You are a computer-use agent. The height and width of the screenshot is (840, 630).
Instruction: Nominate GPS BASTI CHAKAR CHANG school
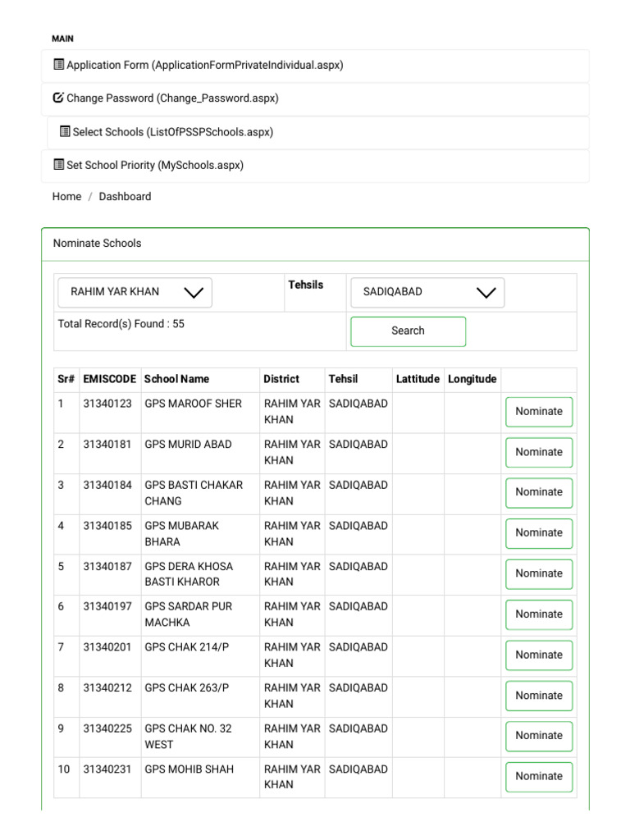coord(539,493)
